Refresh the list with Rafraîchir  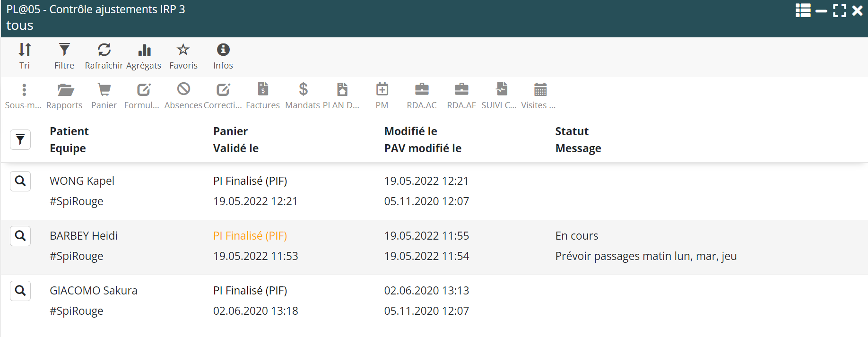tap(104, 56)
